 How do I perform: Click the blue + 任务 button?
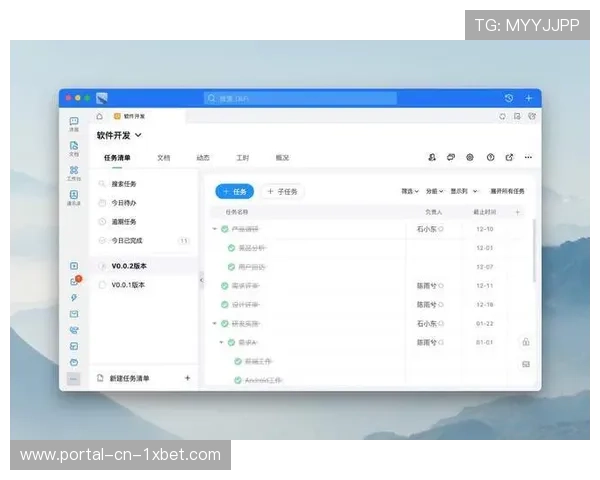click(235, 191)
